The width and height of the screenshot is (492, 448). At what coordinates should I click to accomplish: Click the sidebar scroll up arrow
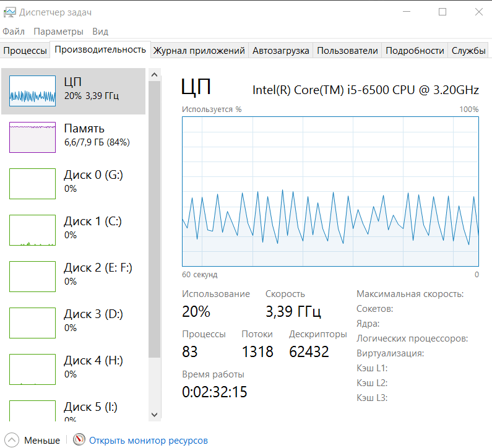coord(154,75)
